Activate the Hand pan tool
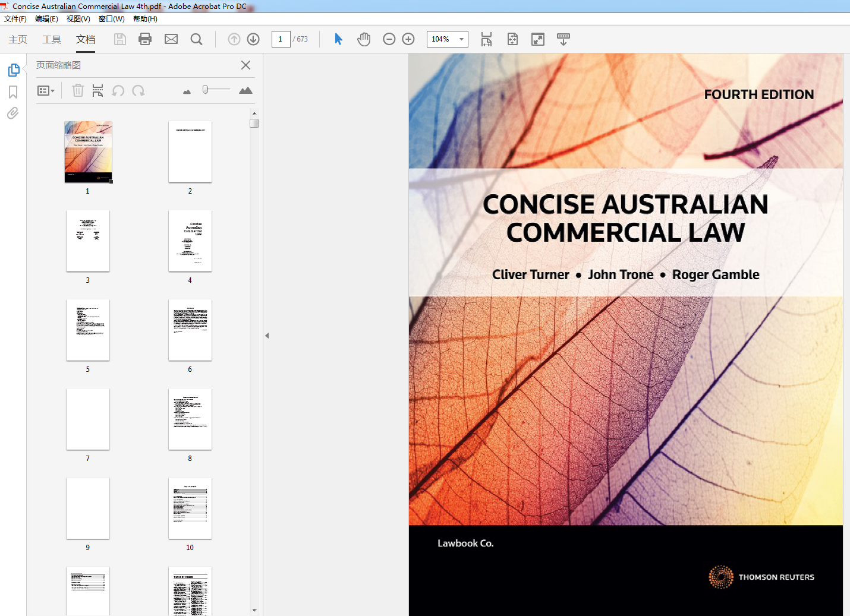 (x=364, y=39)
